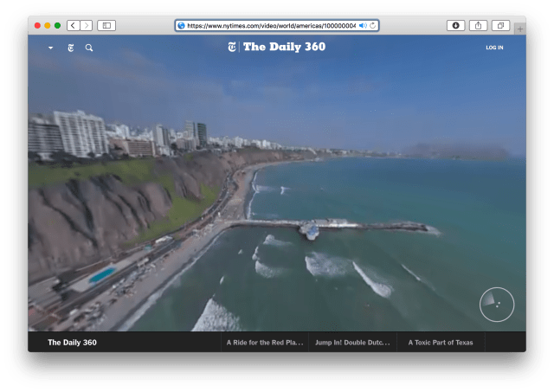Open the Share button in toolbar
The image size is (554, 392).
point(478,25)
